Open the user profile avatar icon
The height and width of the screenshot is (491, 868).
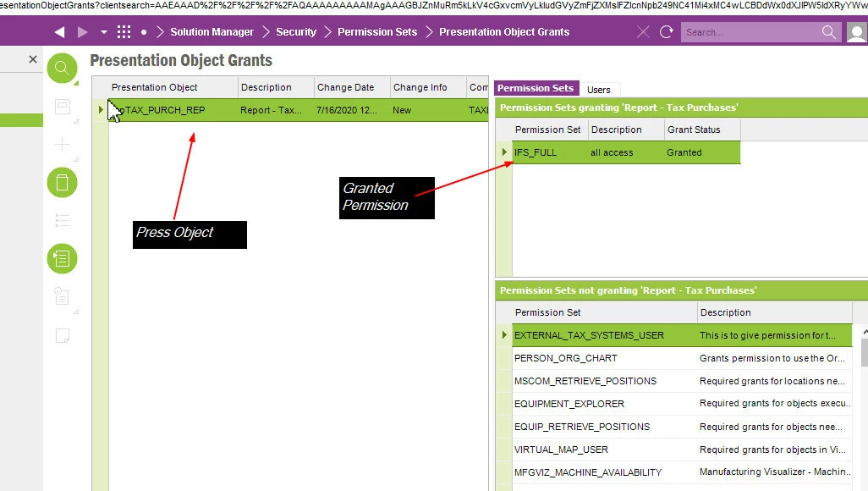[x=857, y=33]
